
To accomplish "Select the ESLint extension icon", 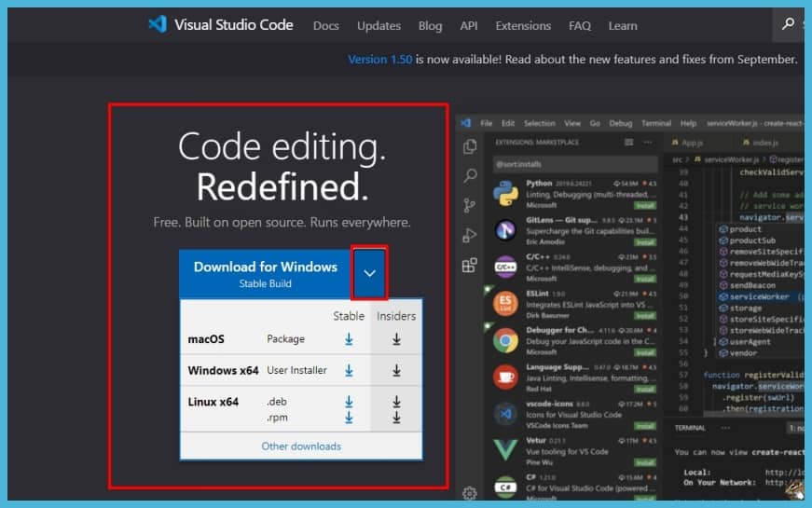I will pyautogui.click(x=505, y=304).
